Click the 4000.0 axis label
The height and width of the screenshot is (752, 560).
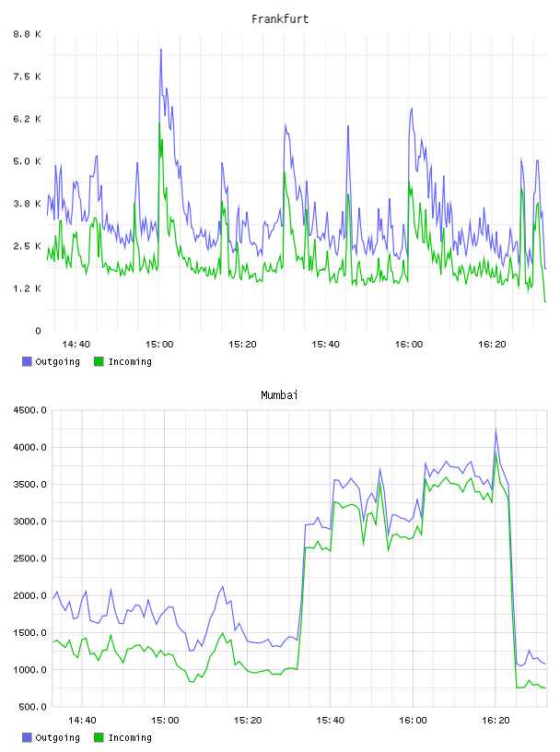pyautogui.click(x=29, y=448)
